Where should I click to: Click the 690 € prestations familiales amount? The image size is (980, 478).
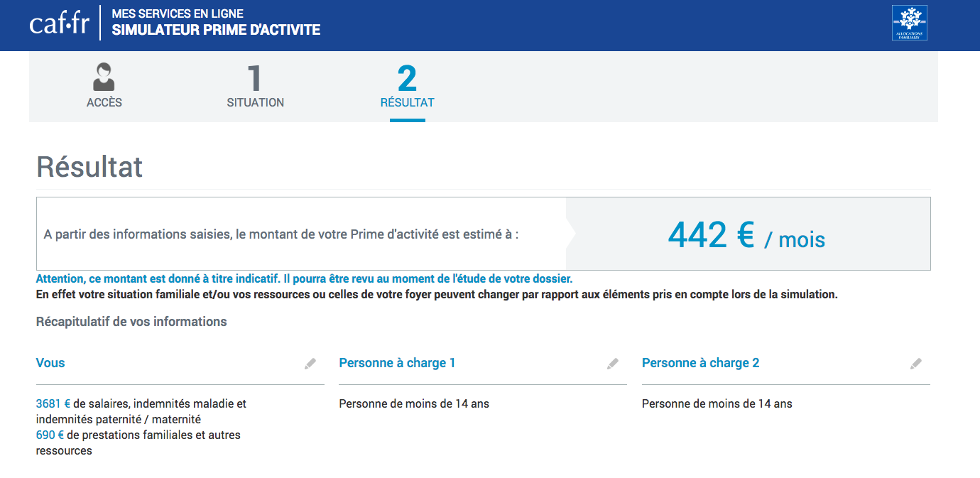[x=50, y=435]
